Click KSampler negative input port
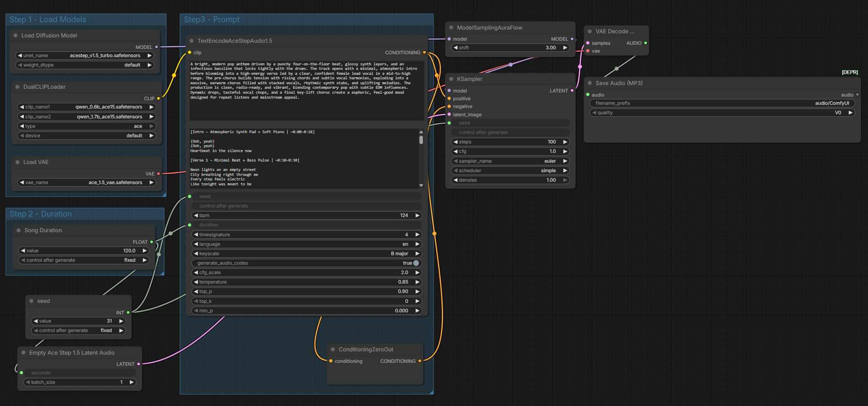The width and height of the screenshot is (868, 406). 449,106
